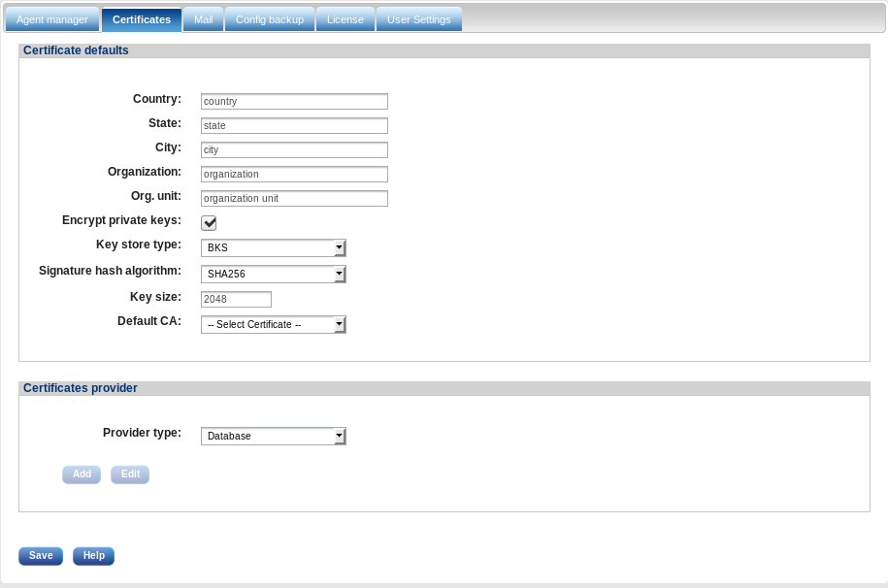Image resolution: width=888 pixels, height=588 pixels.
Task: Click the Signature hash algorithm label
Action: tap(110, 271)
